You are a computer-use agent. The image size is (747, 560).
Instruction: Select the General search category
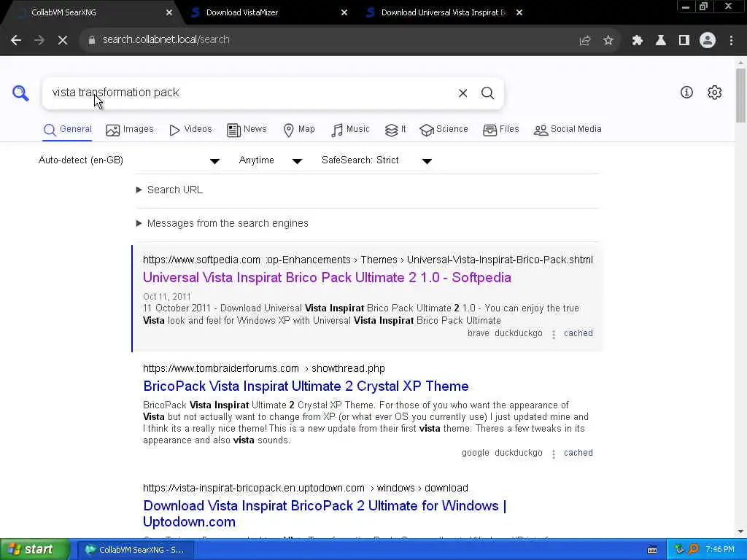click(x=67, y=130)
